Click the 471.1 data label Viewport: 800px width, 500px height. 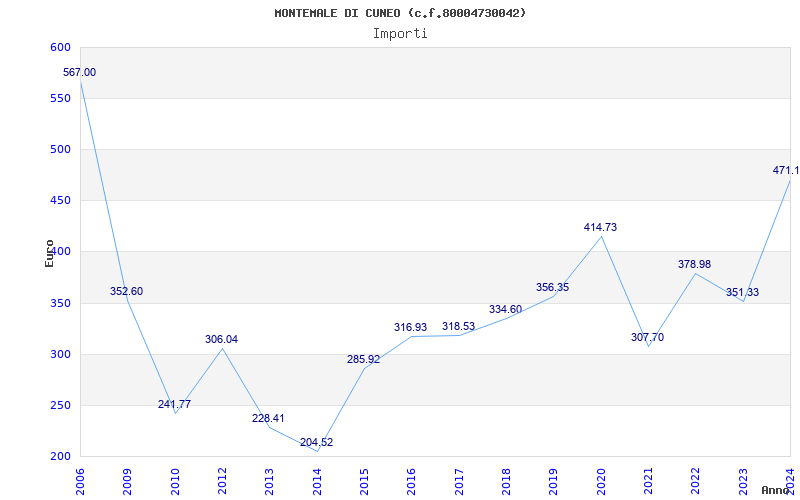[786, 170]
